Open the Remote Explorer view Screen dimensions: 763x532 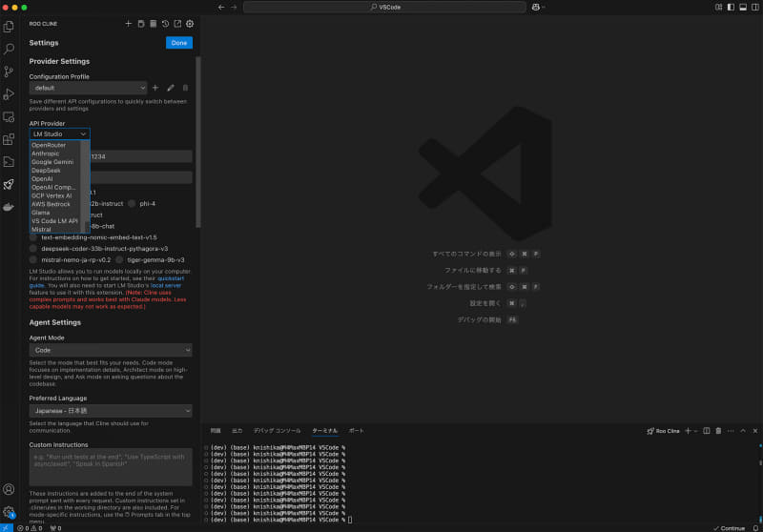(9, 116)
